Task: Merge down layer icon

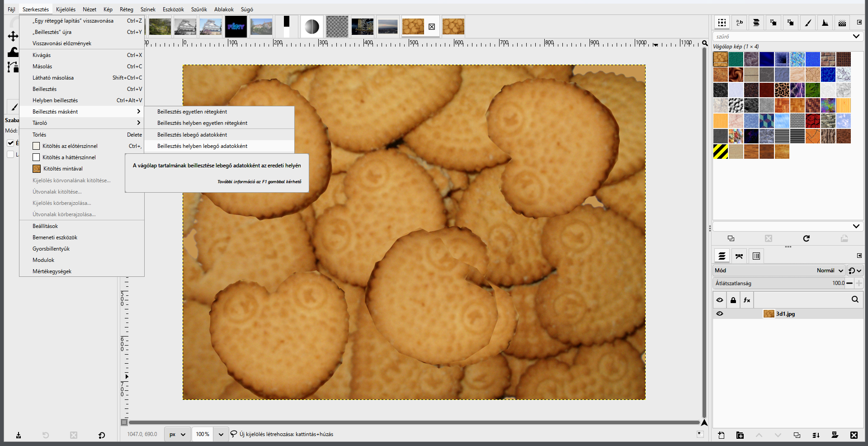Action: tap(816, 435)
